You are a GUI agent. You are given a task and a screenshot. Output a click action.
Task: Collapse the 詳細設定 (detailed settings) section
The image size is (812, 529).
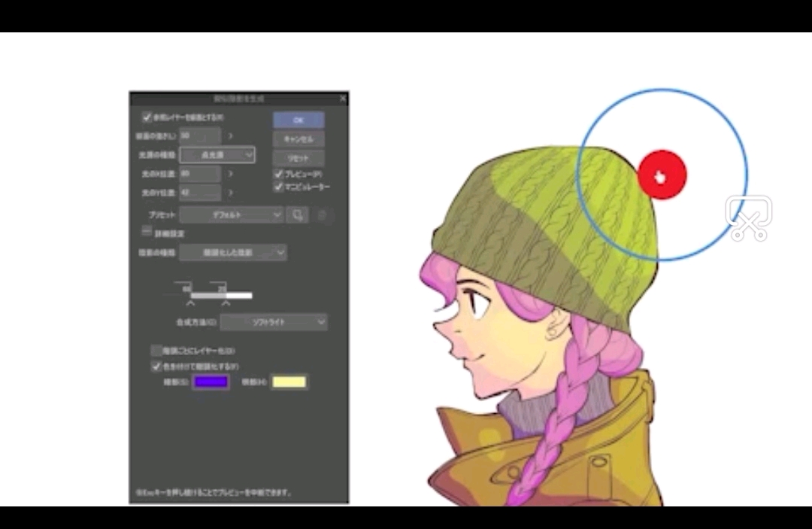coord(147,232)
